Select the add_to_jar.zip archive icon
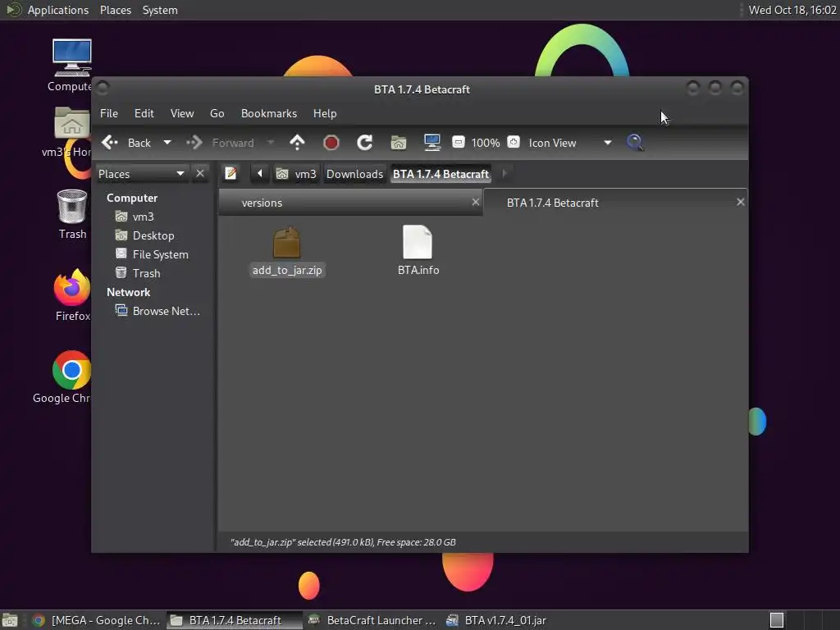840x630 pixels. pyautogui.click(x=286, y=243)
